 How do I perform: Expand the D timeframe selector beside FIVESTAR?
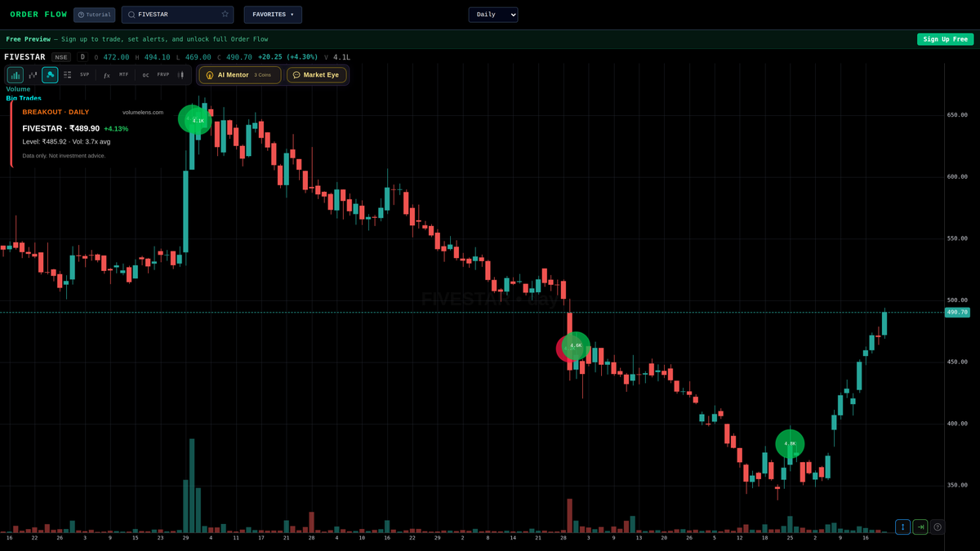pos(82,56)
